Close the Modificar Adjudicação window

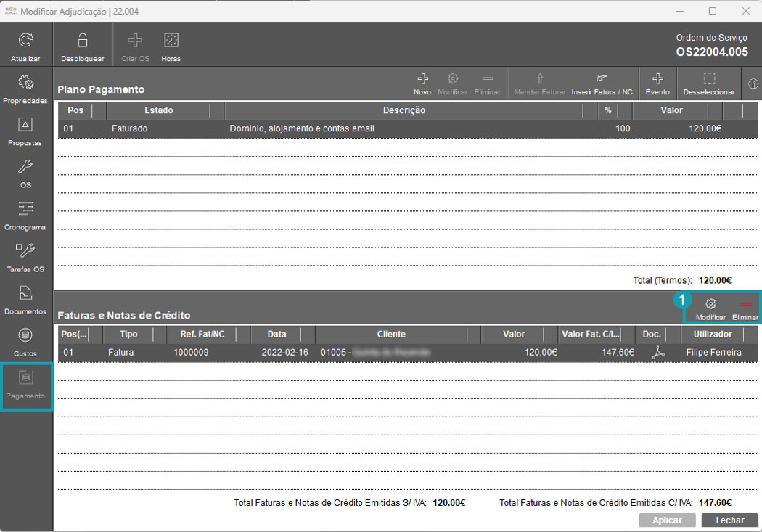pos(745,11)
